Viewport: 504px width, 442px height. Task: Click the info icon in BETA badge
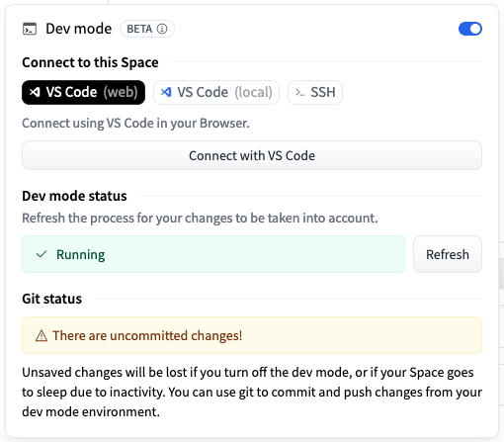[162, 29]
